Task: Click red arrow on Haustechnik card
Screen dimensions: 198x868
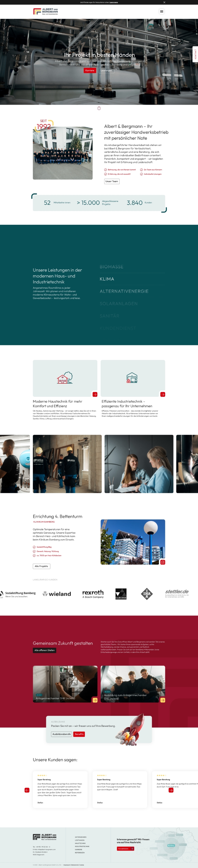Action: (95, 394)
